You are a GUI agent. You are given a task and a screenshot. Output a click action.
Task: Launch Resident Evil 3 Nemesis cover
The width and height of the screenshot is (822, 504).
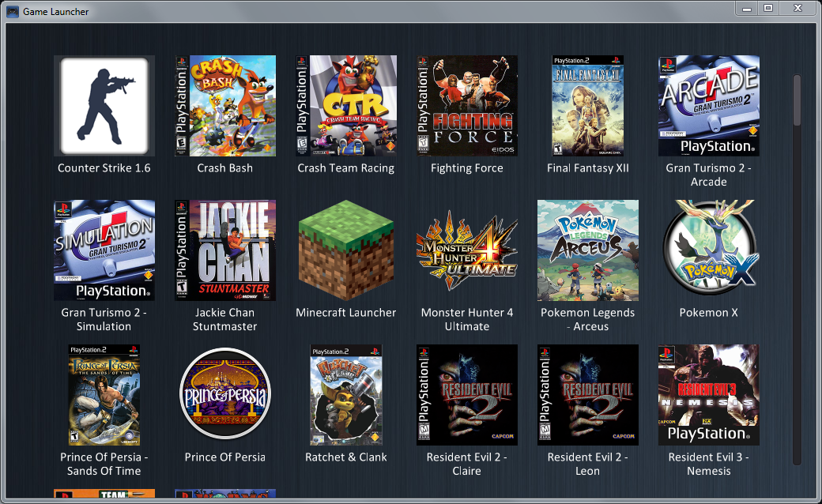pyautogui.click(x=709, y=394)
